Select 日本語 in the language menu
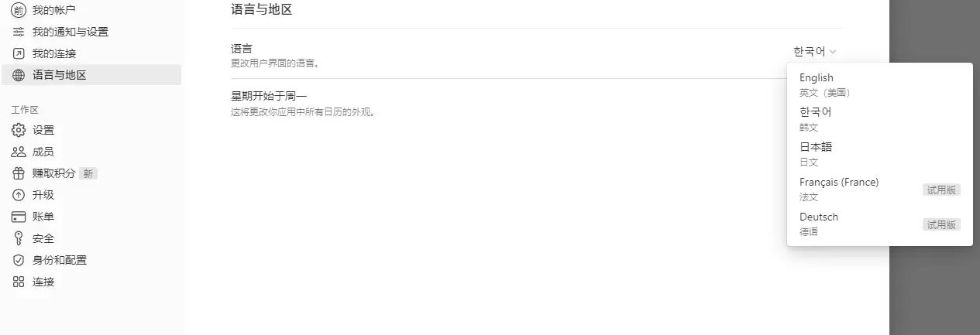 pos(879,154)
